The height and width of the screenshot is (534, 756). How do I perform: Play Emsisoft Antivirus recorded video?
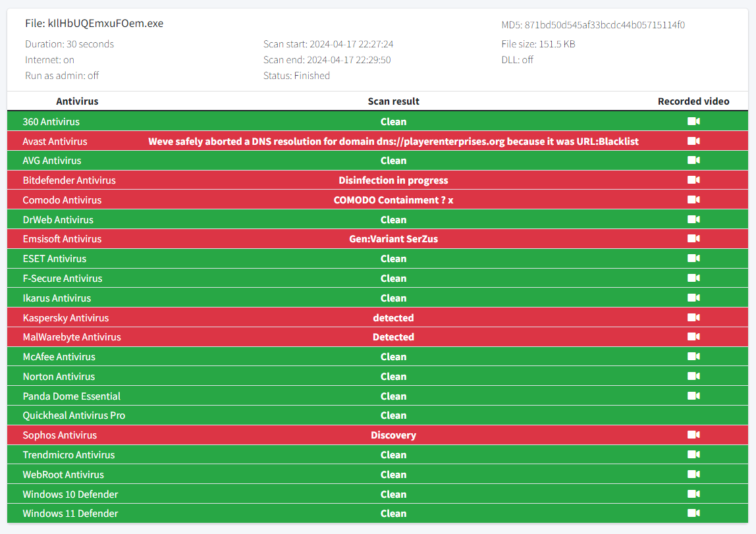click(693, 239)
